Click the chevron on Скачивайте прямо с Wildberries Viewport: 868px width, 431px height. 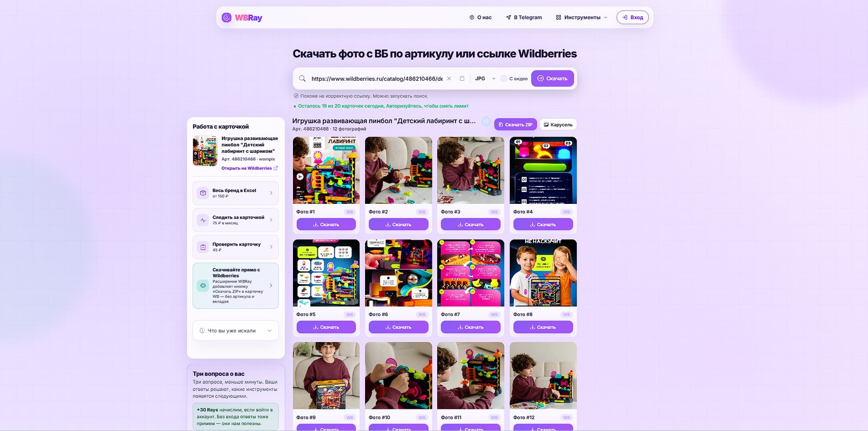pyautogui.click(x=271, y=285)
